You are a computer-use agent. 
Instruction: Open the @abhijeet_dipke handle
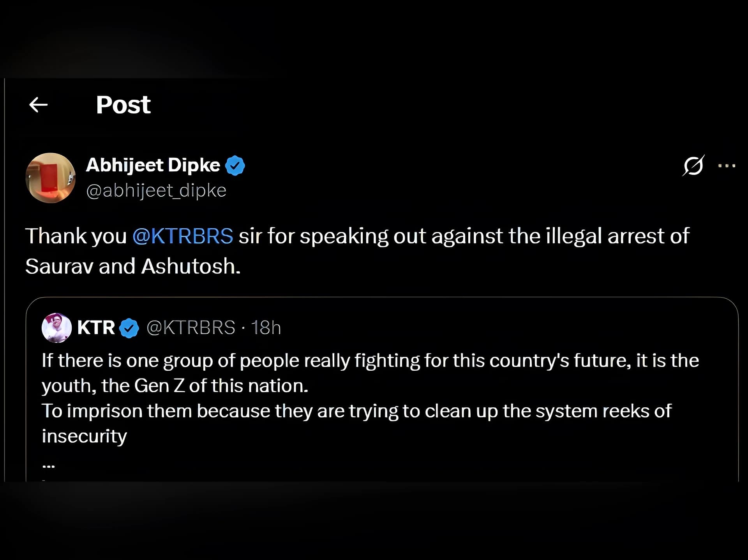point(156,190)
